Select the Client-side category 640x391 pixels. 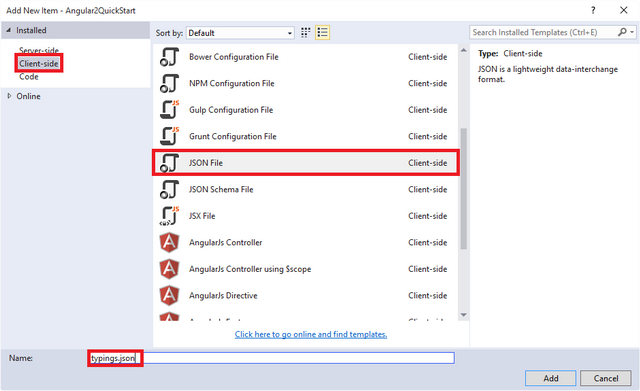pos(39,64)
